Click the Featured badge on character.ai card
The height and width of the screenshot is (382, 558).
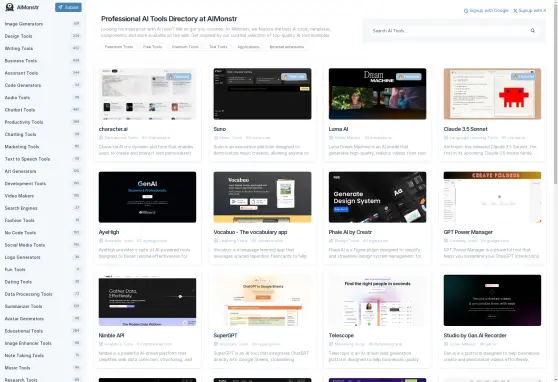tap(179, 77)
